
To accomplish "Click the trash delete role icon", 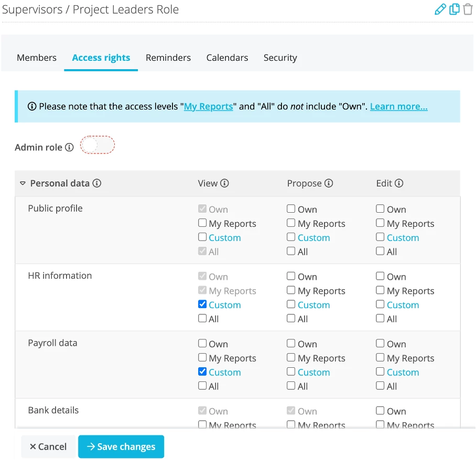I will click(x=468, y=9).
